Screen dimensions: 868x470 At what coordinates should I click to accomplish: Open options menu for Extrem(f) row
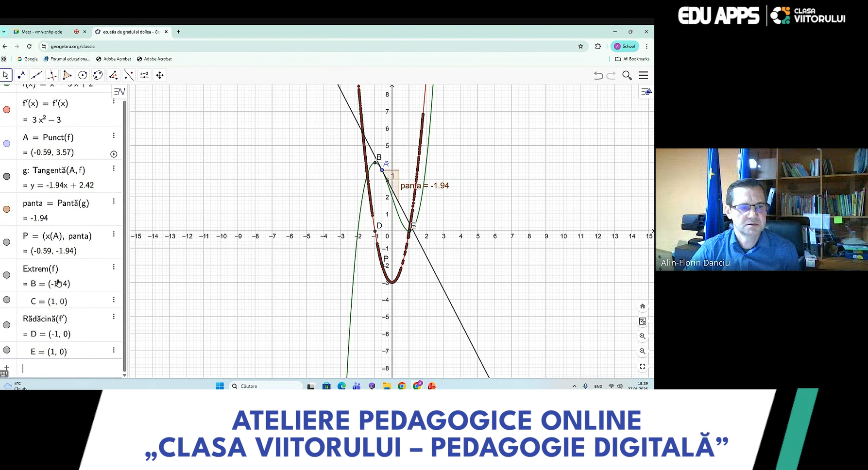(114, 267)
